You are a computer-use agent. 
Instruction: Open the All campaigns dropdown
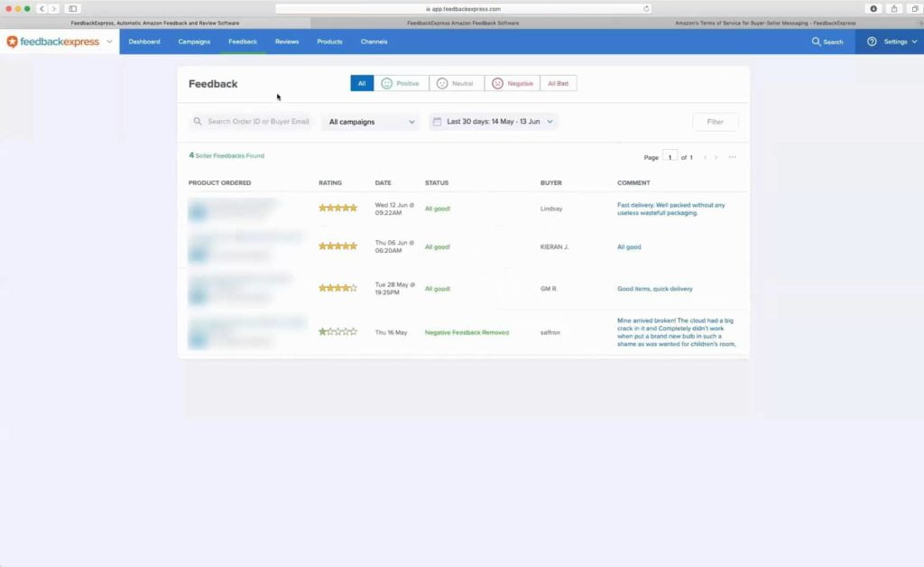click(371, 122)
